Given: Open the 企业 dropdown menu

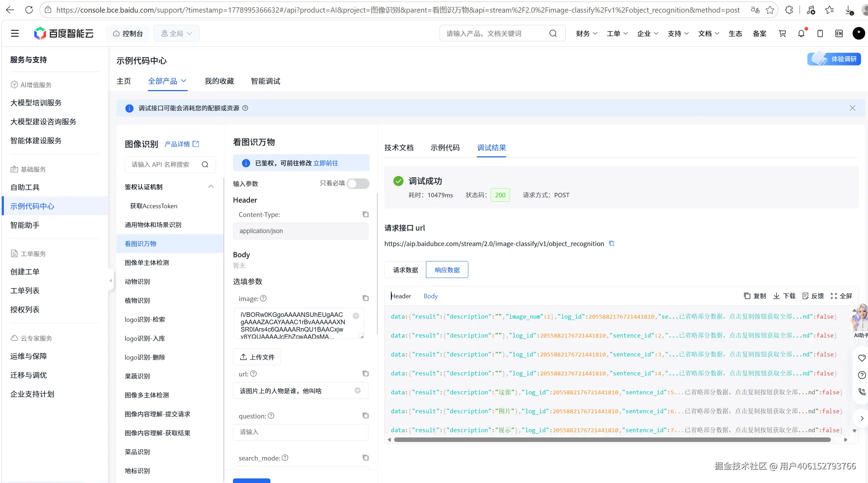Looking at the screenshot, I should [648, 33].
